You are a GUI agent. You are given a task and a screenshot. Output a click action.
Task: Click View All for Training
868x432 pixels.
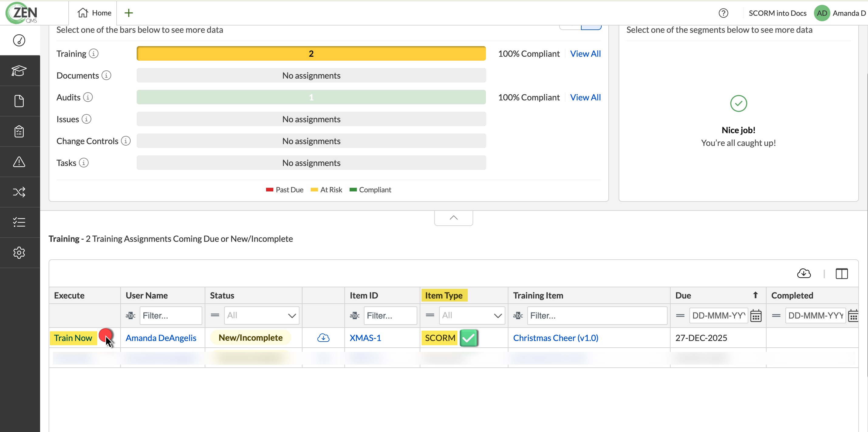(x=585, y=53)
